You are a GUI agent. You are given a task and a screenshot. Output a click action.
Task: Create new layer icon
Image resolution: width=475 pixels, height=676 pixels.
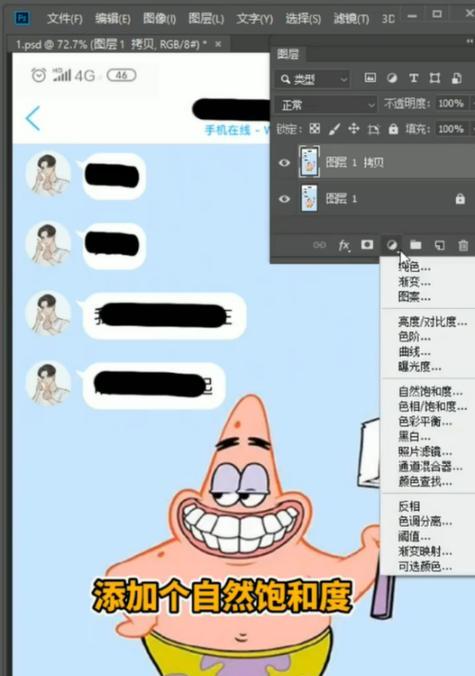point(439,245)
